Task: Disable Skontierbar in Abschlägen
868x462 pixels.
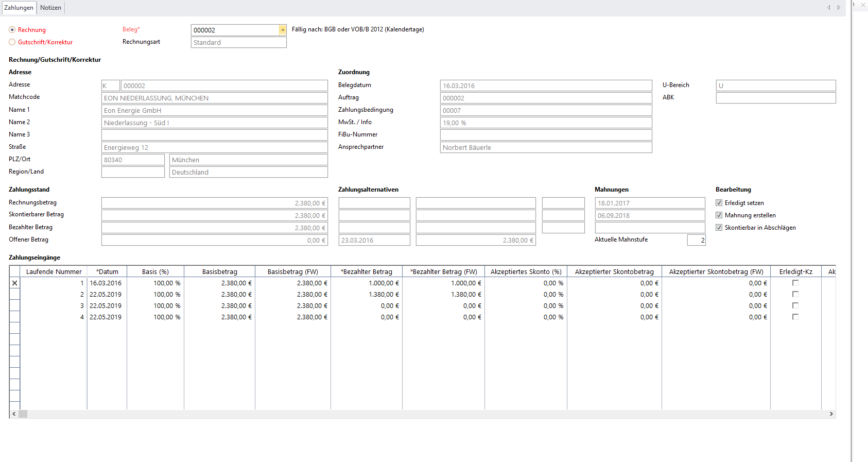Action: tap(719, 228)
